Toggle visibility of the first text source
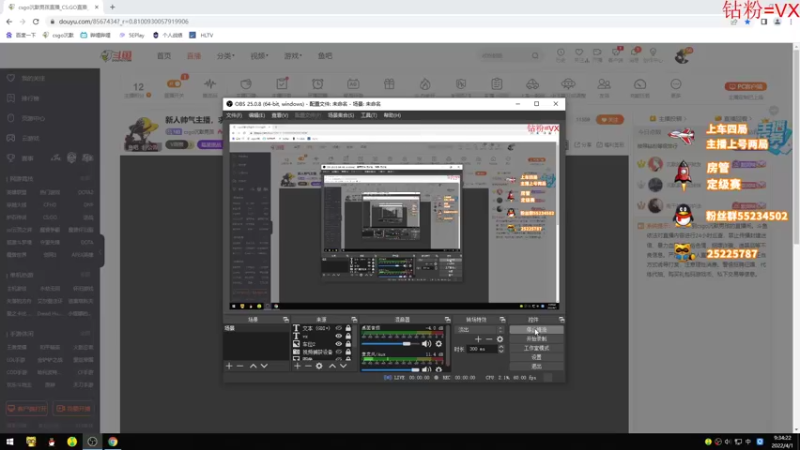The image size is (800, 450). [338, 328]
